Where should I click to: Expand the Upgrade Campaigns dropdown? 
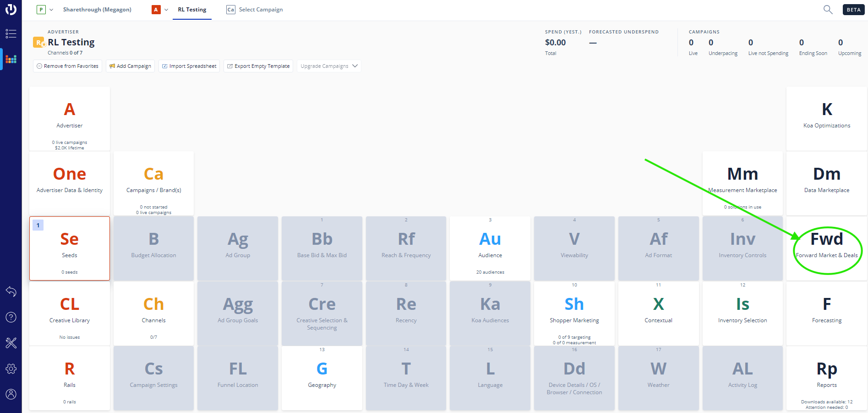(x=329, y=66)
